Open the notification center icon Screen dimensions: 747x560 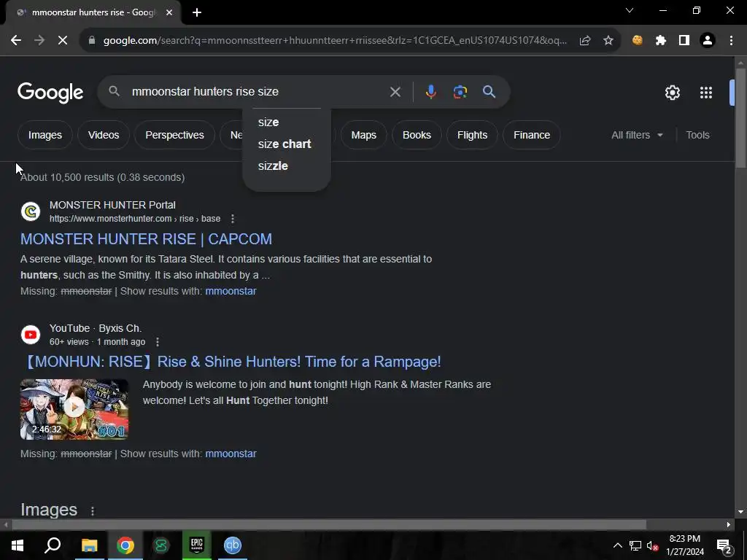[724, 545]
